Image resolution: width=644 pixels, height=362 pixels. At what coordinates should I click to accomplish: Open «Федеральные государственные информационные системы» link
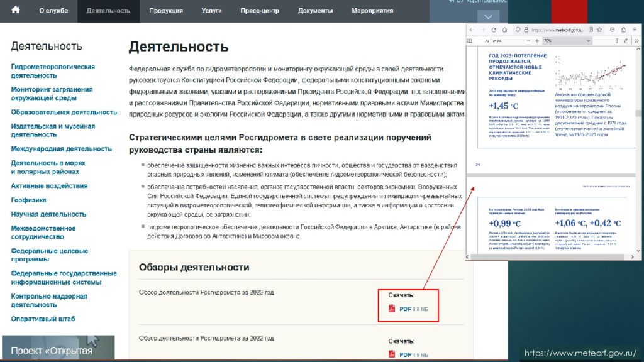click(x=64, y=278)
